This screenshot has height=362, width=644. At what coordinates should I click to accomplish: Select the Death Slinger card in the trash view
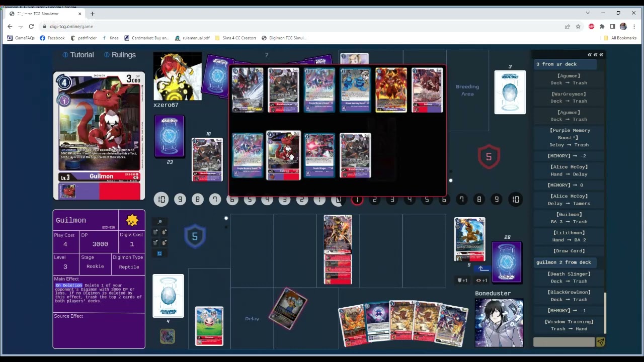[x=319, y=155]
